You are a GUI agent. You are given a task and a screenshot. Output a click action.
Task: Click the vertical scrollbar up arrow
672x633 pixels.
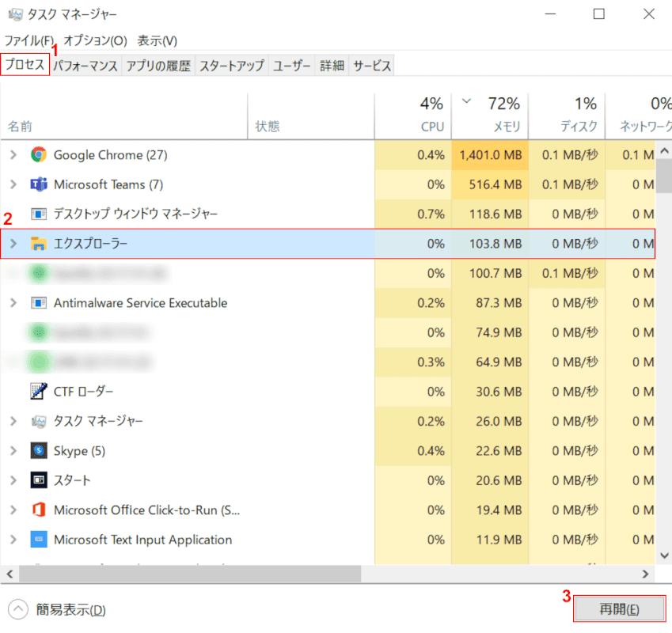click(x=664, y=150)
